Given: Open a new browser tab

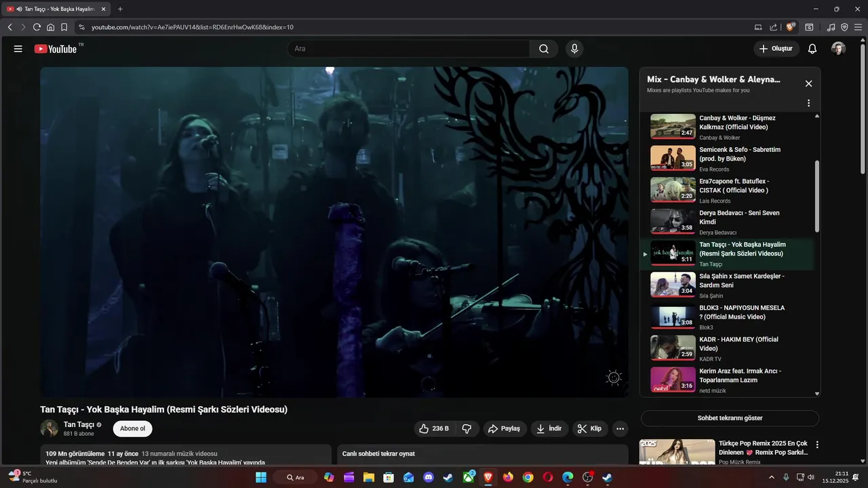Looking at the screenshot, I should [120, 9].
